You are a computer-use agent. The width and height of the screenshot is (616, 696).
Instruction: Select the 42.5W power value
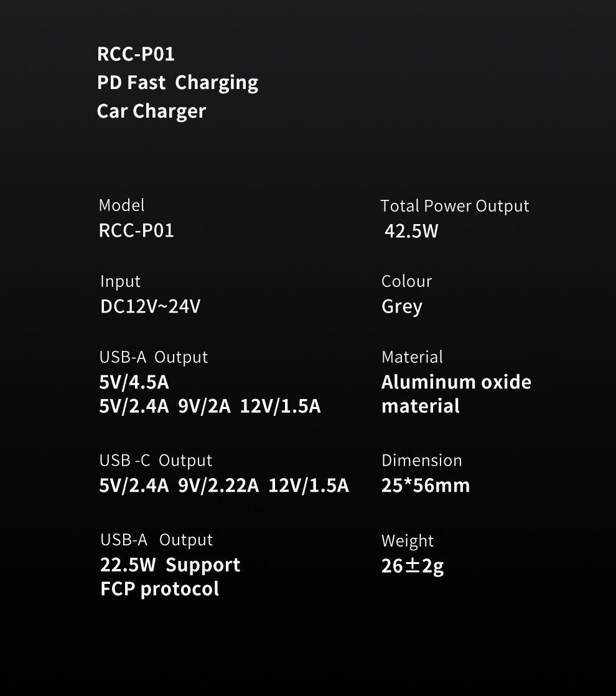pyautogui.click(x=411, y=231)
